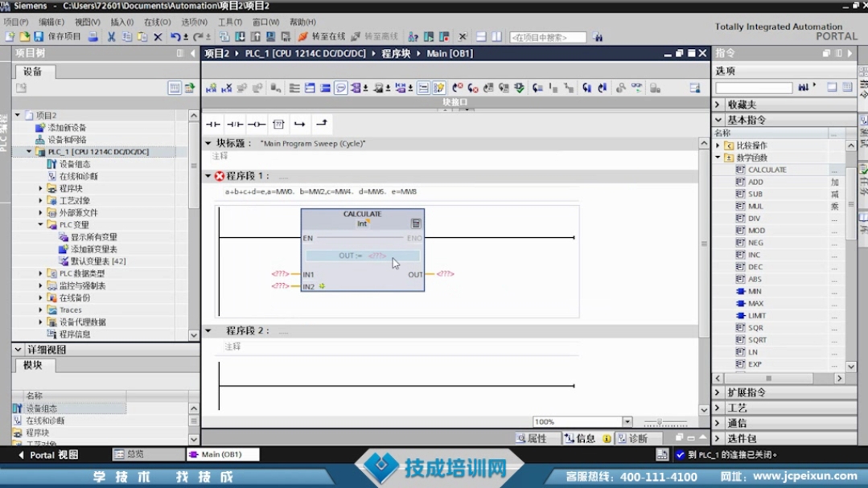Click the delete X icon in main toolbar

click(158, 37)
